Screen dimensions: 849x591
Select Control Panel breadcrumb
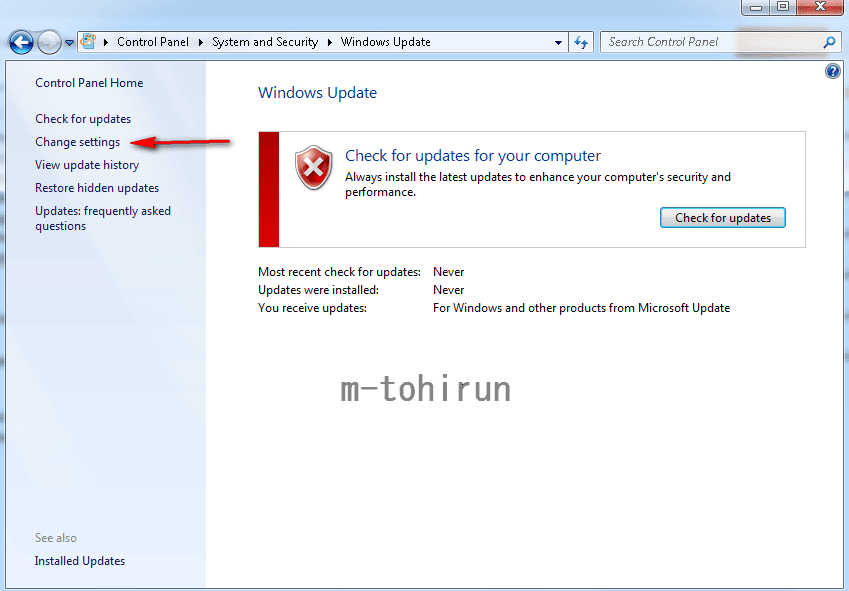(x=153, y=42)
